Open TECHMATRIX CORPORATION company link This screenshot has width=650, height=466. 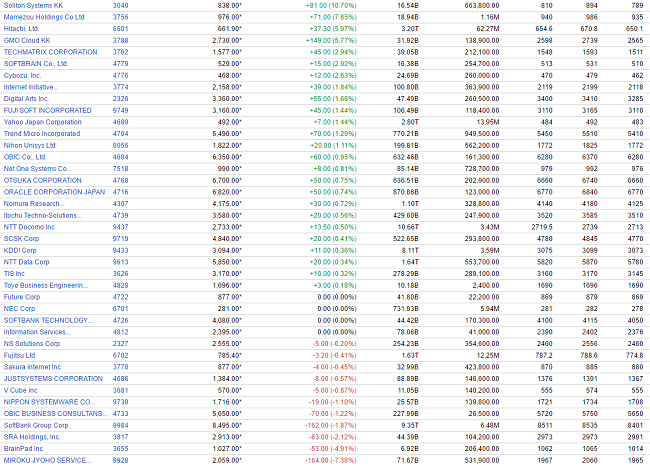click(x=50, y=51)
